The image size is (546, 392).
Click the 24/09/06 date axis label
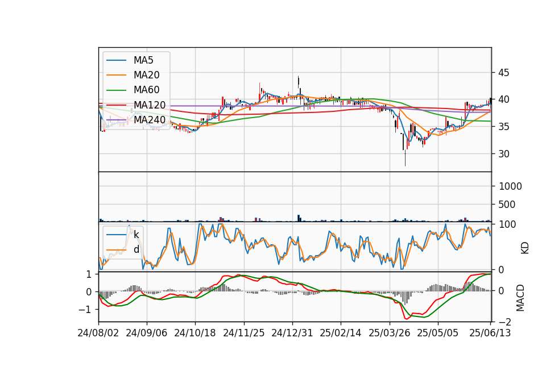point(147,333)
